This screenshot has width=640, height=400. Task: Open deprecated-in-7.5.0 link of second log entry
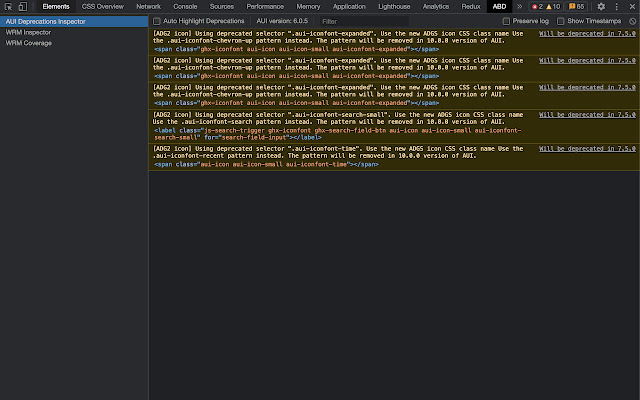point(587,60)
